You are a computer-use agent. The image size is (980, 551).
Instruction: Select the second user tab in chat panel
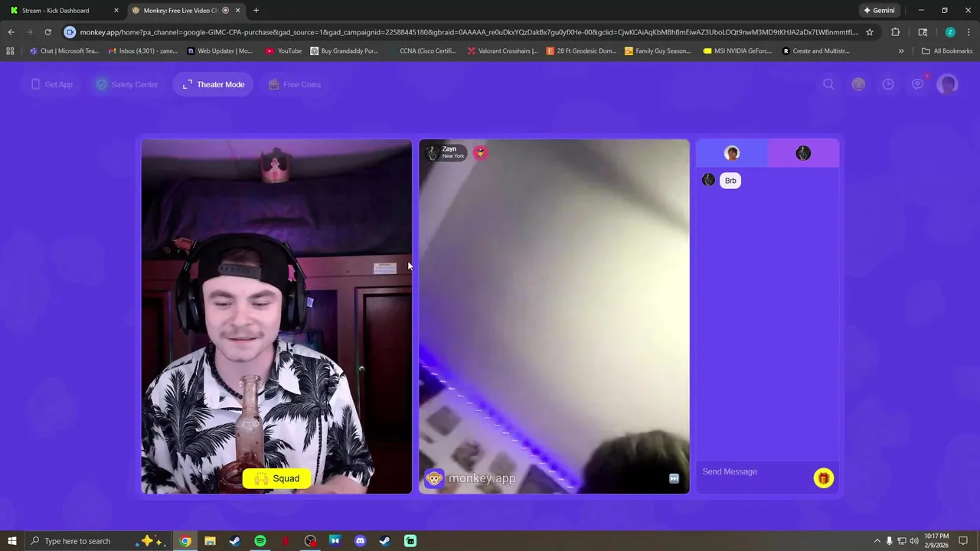pos(803,153)
